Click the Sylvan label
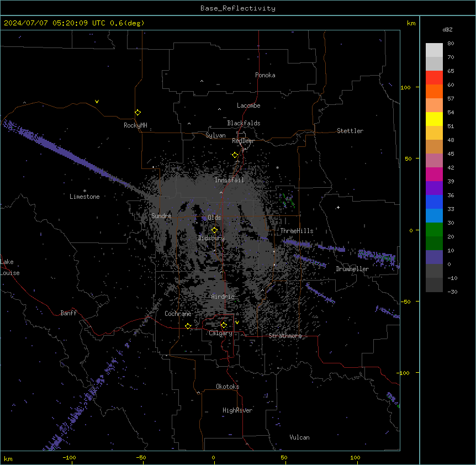476x465 pixels. click(x=215, y=135)
